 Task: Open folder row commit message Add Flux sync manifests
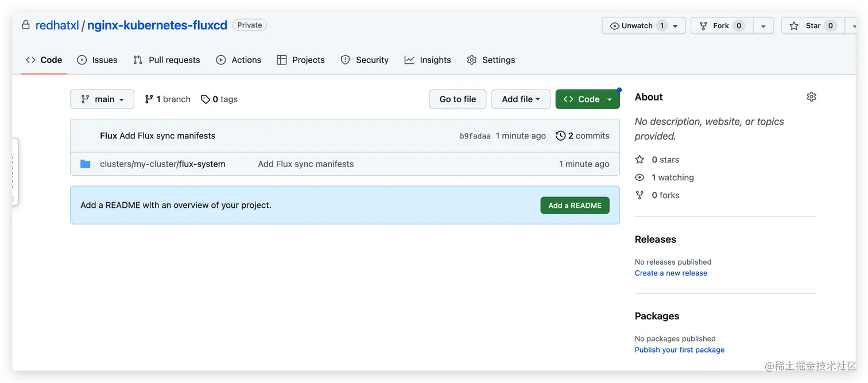coord(306,164)
